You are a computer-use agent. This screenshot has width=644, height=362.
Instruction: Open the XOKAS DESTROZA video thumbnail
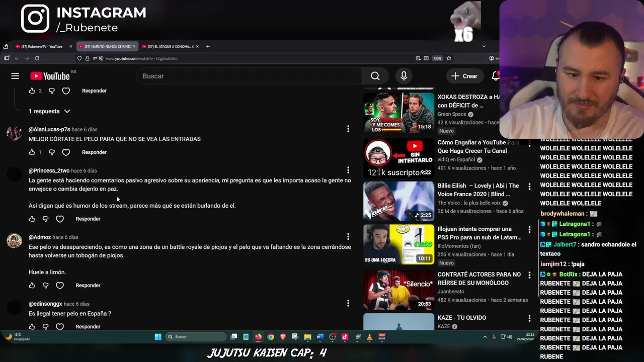pos(398,112)
